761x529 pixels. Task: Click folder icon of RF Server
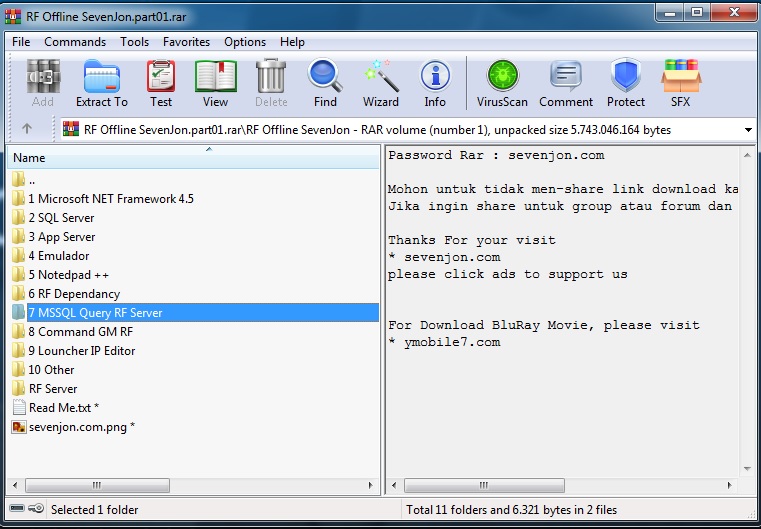[x=18, y=388]
